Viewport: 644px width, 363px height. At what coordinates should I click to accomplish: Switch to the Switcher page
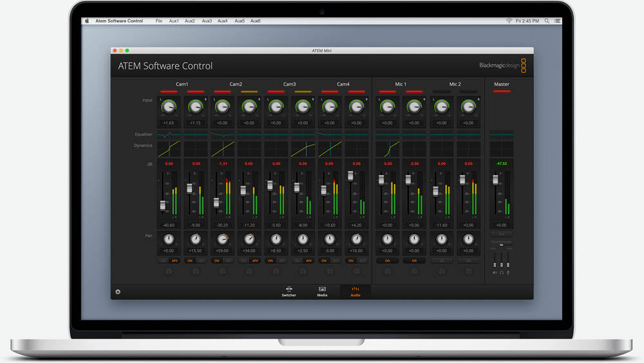point(289,292)
